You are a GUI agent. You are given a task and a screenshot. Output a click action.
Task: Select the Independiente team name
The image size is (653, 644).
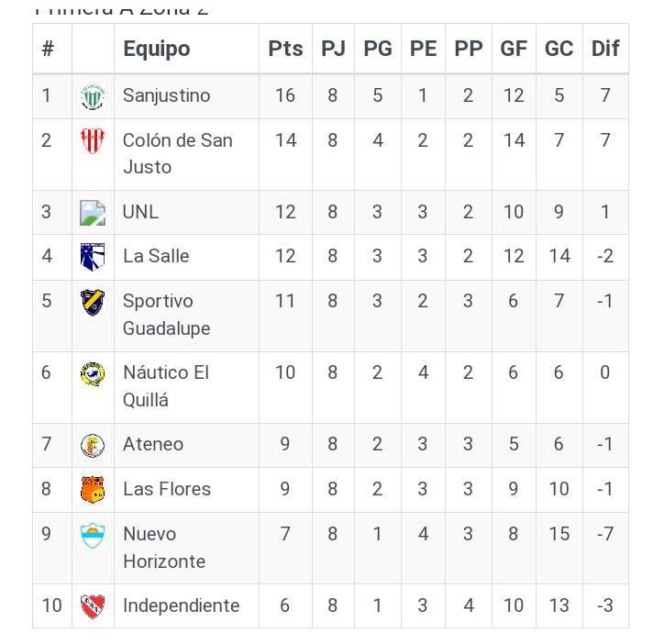[x=181, y=605]
